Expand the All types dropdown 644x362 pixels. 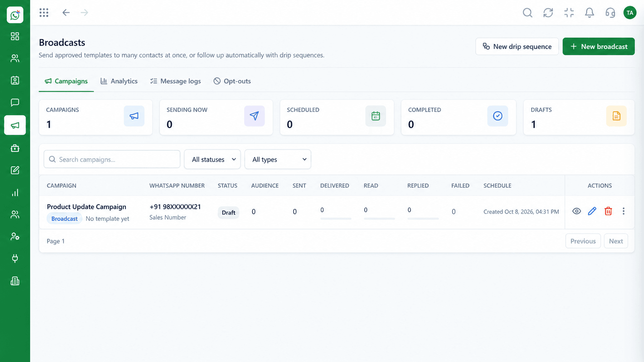point(278,159)
